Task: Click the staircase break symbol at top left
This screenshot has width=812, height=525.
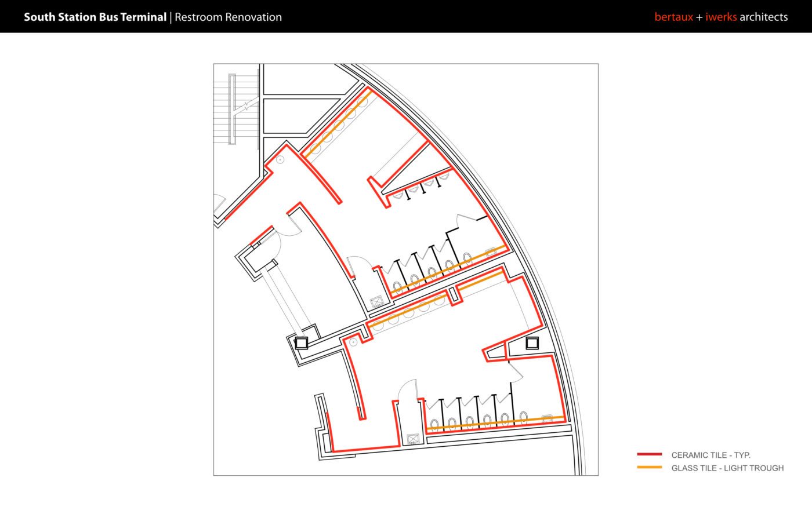Action: 247,107
